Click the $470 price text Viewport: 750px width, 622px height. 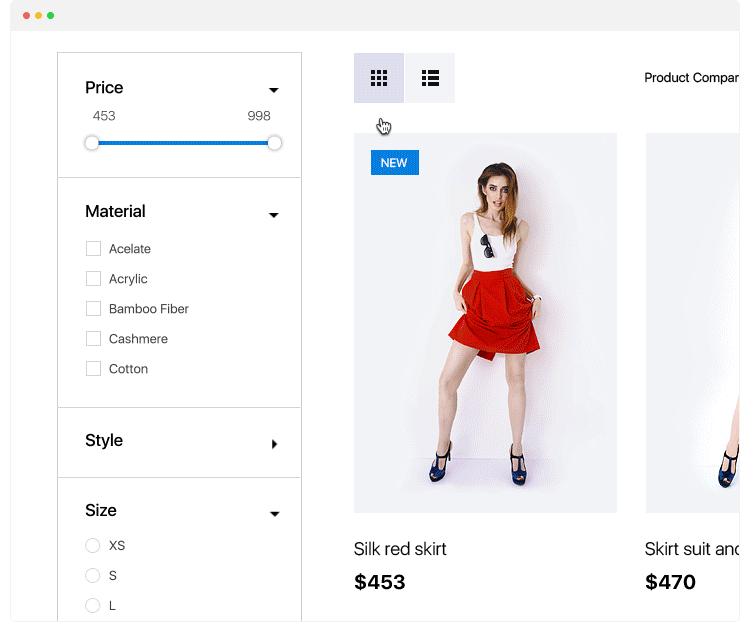tap(670, 582)
